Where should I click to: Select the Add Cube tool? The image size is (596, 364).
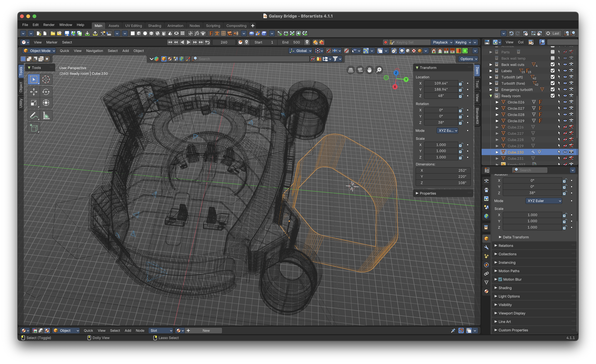coord(34,128)
